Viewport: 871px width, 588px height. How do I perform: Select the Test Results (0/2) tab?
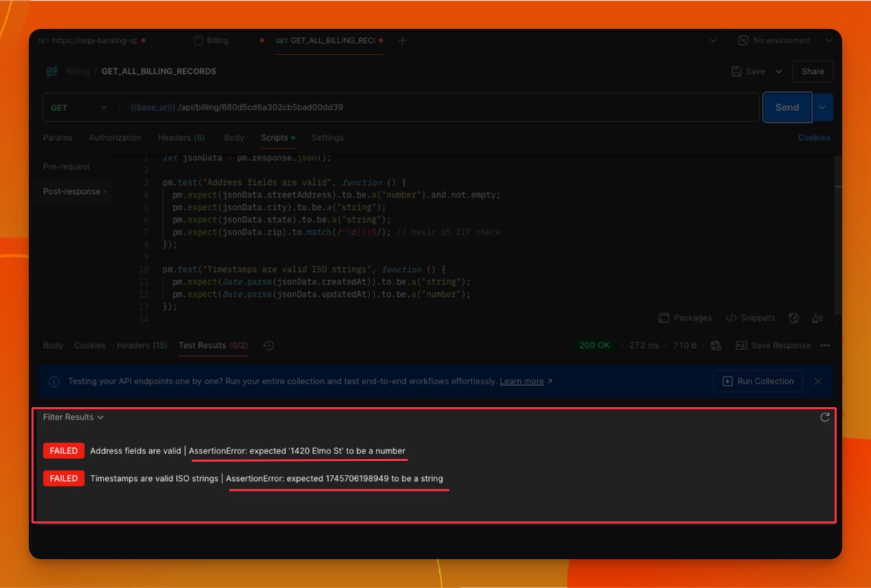click(213, 345)
